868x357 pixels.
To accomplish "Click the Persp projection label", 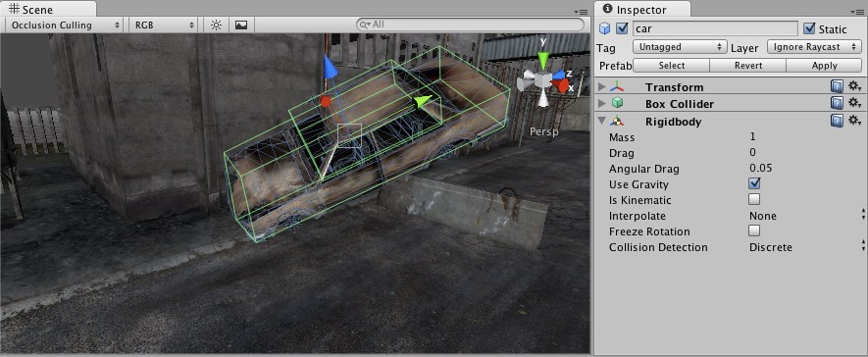I will pyautogui.click(x=543, y=131).
